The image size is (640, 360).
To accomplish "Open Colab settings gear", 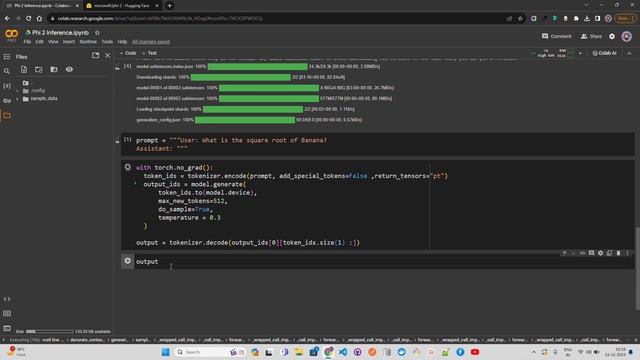I will coord(612,36).
